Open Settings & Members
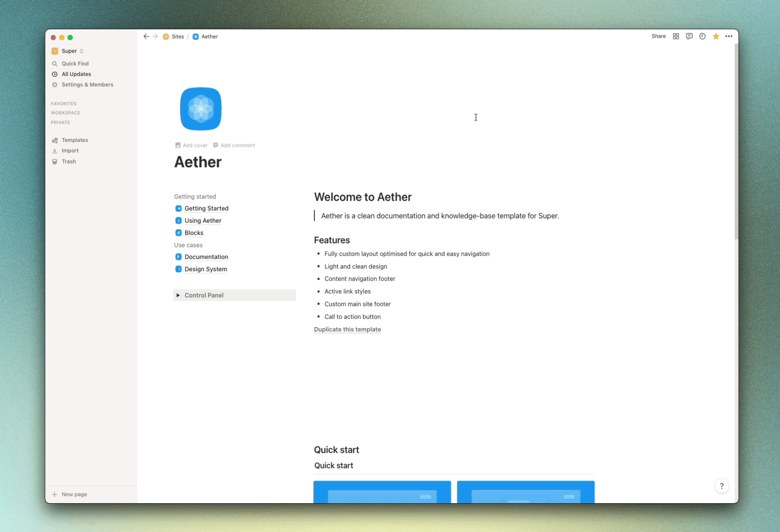This screenshot has height=532, width=780. [87, 85]
